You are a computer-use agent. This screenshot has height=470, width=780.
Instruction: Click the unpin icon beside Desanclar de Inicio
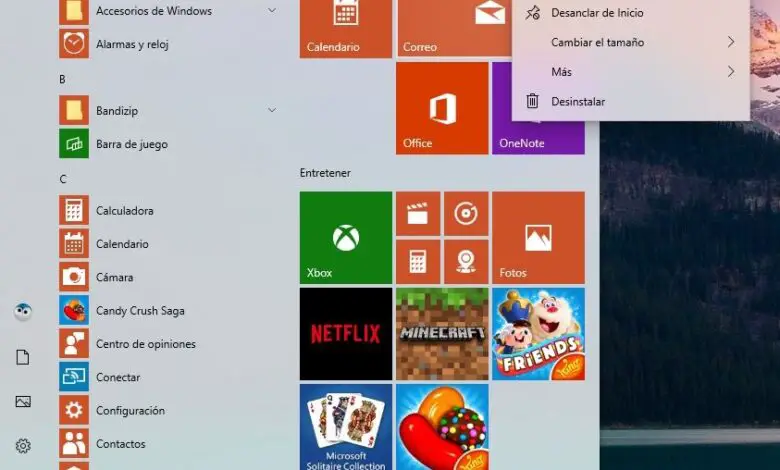pos(533,13)
